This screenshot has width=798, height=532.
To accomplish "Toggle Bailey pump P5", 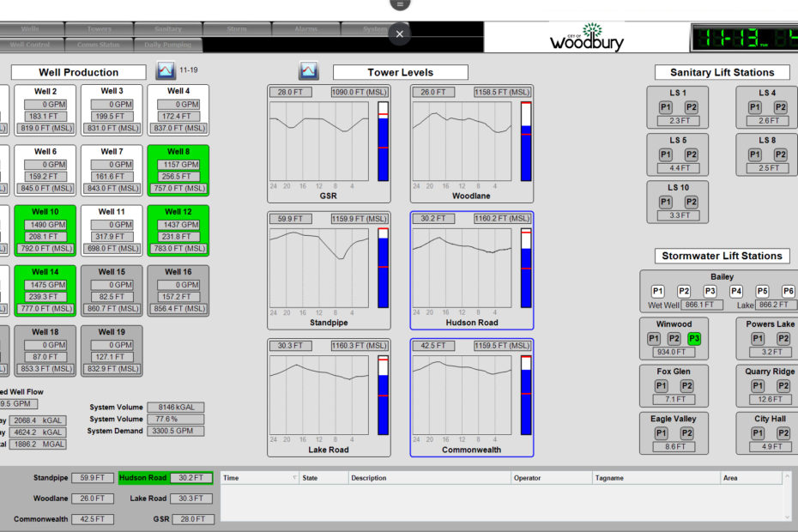I will [762, 291].
